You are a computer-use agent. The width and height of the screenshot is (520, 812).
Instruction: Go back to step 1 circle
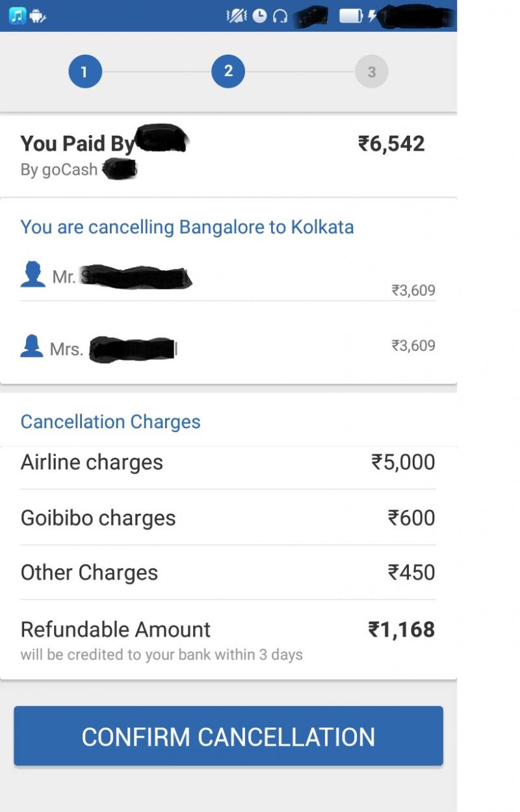[x=85, y=71]
